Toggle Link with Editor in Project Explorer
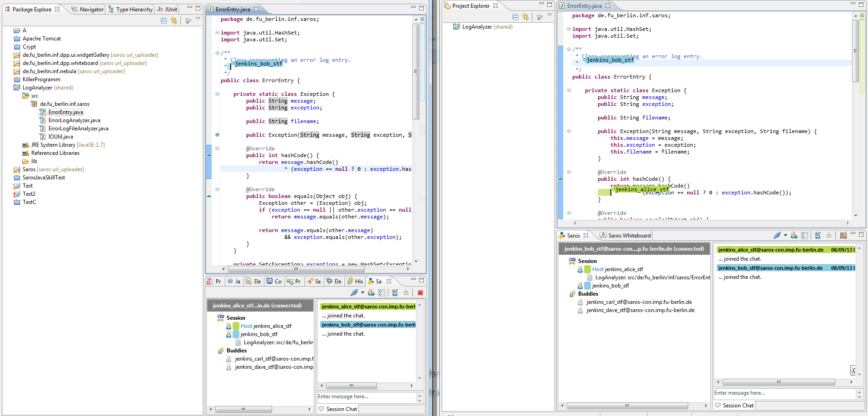This screenshot has width=868, height=416. point(526,17)
